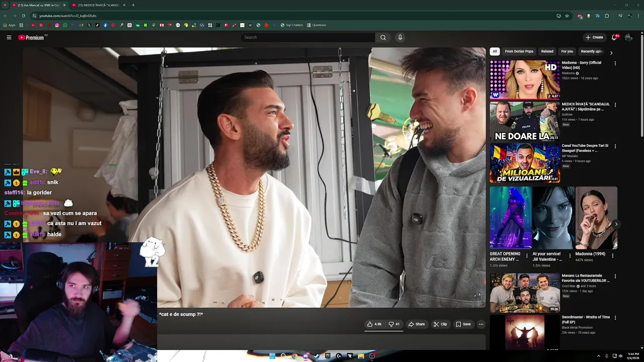
Task: Show more filter chips with the arrow
Action: tap(611, 52)
